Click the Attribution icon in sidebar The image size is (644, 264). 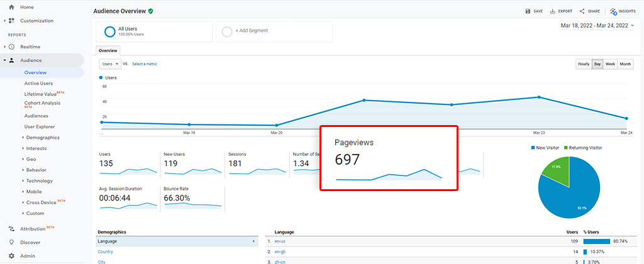(x=11, y=229)
